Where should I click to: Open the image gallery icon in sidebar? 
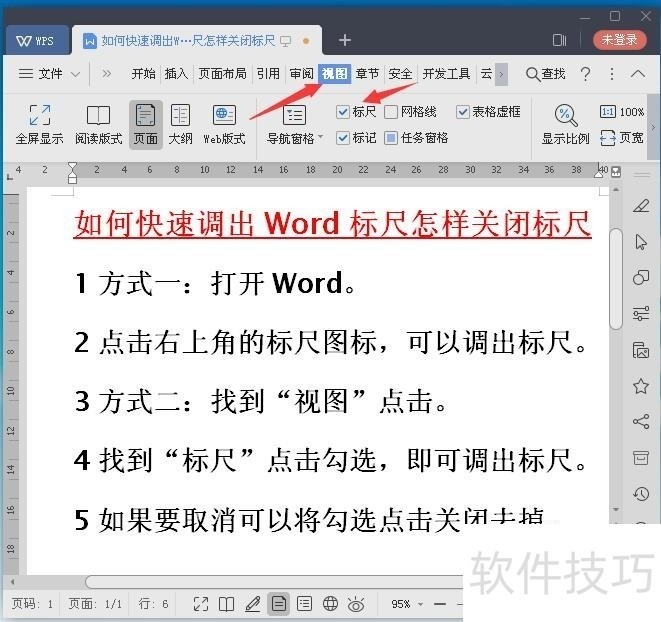point(641,350)
